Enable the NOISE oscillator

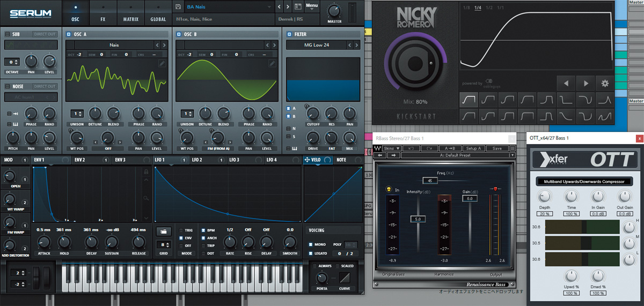tap(8, 86)
